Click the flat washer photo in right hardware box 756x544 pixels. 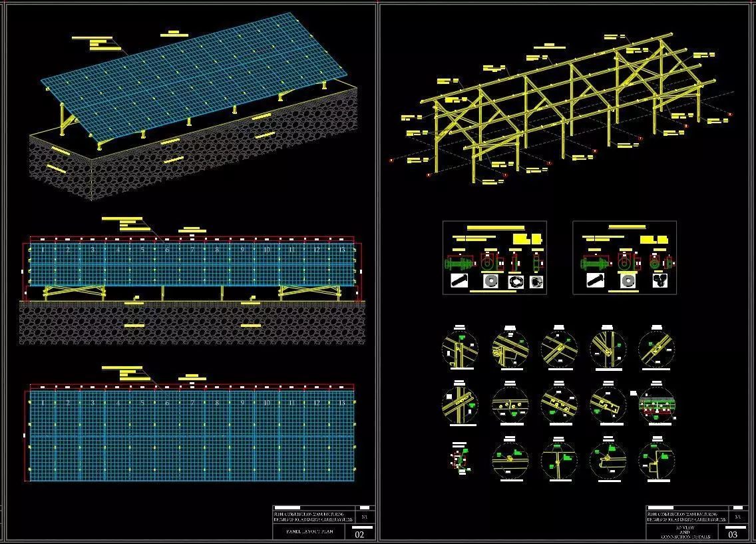pos(628,281)
